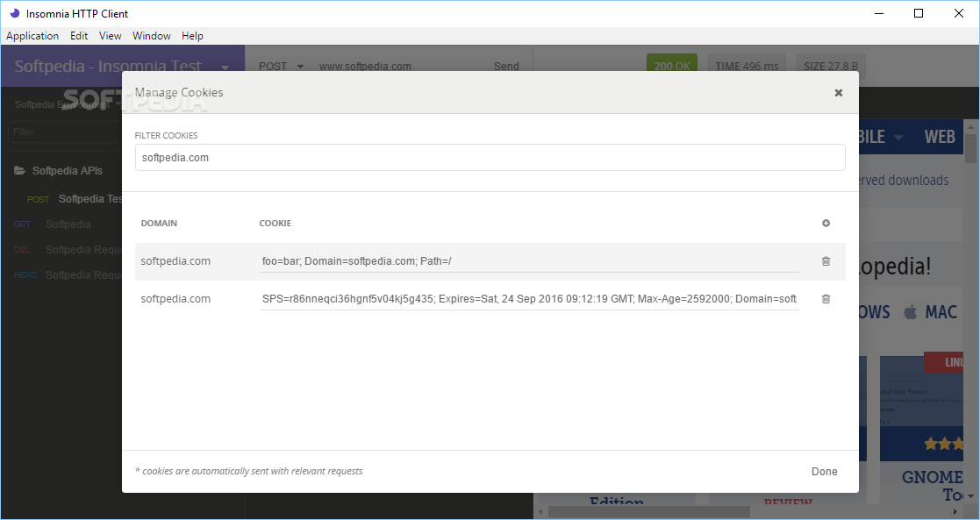980x520 pixels.
Task: Open the Softpedia Environment selector
Action: click(68, 104)
